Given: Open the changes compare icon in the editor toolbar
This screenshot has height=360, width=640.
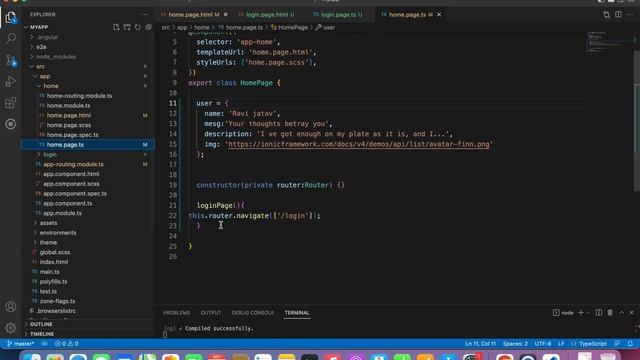Looking at the screenshot, I should click(x=607, y=14).
